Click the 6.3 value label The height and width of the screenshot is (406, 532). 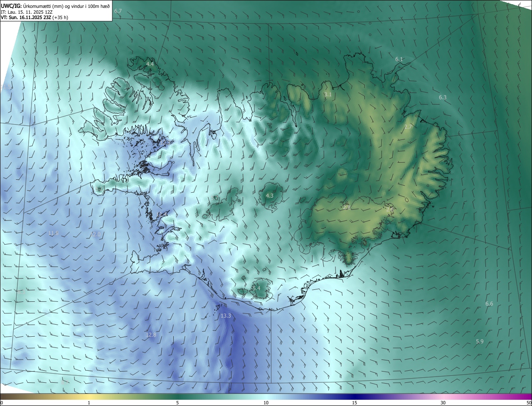click(443, 98)
